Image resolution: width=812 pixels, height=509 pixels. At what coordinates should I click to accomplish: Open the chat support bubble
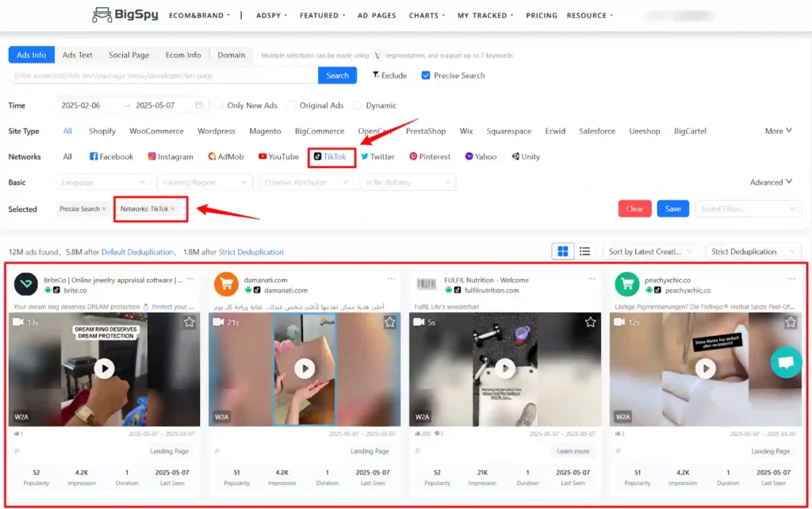tap(786, 362)
